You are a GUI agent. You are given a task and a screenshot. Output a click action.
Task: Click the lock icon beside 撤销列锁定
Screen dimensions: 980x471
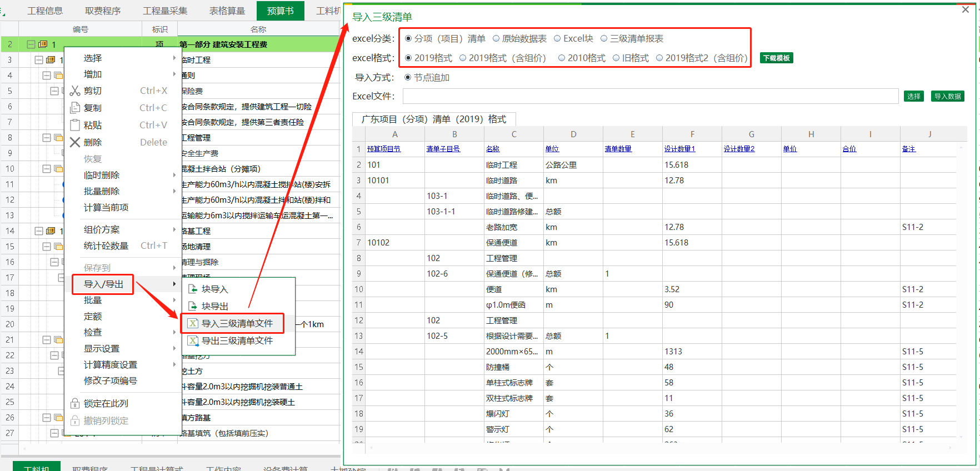coord(75,420)
